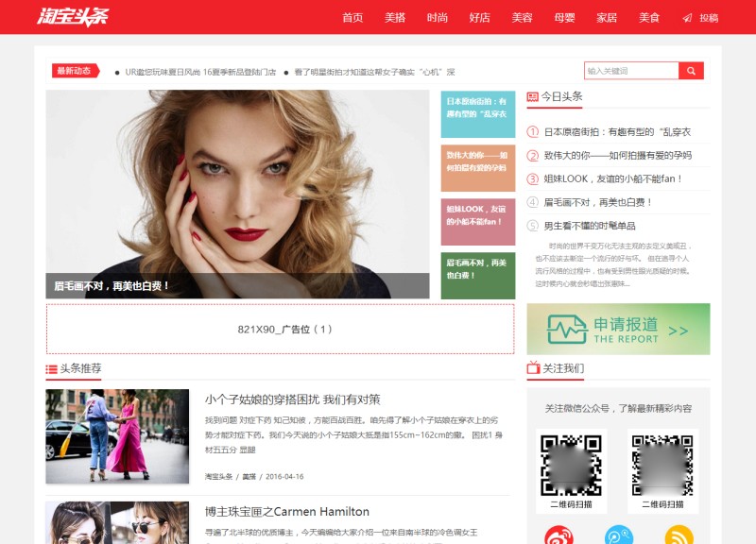The height and width of the screenshot is (544, 756).
Task: Open the 美容 navigation item
Action: (x=522, y=18)
